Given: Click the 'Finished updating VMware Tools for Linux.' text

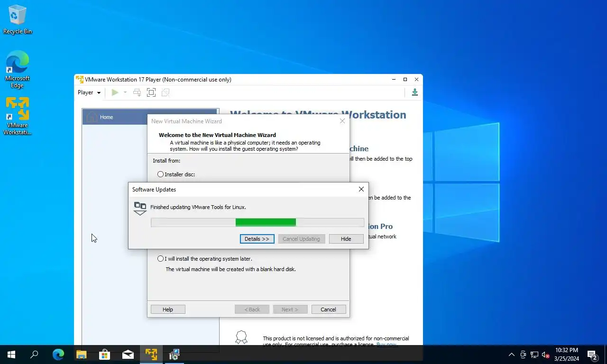Looking at the screenshot, I should coord(198,207).
